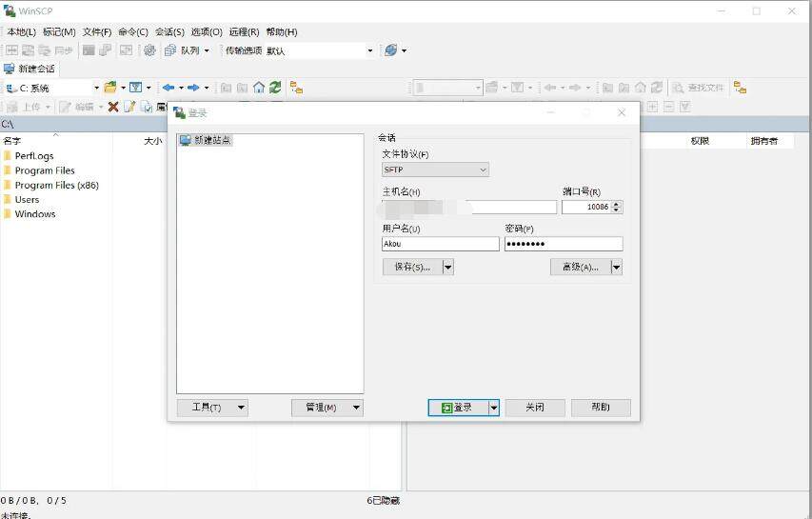The width and height of the screenshot is (812, 519).
Task: Refresh local directory with green arrows icon
Action: [x=275, y=88]
